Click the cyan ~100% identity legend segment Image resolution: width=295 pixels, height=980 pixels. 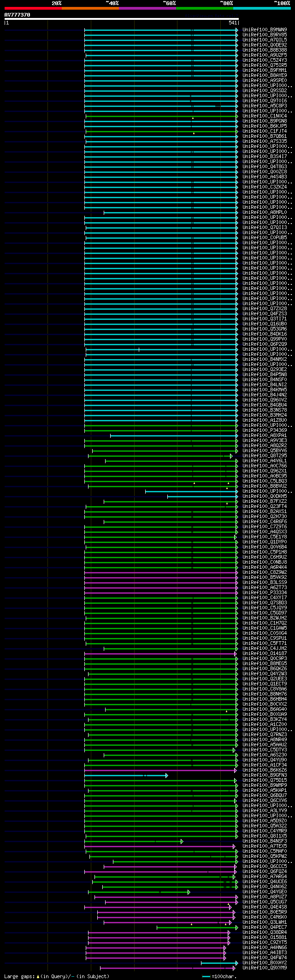(262, 8)
